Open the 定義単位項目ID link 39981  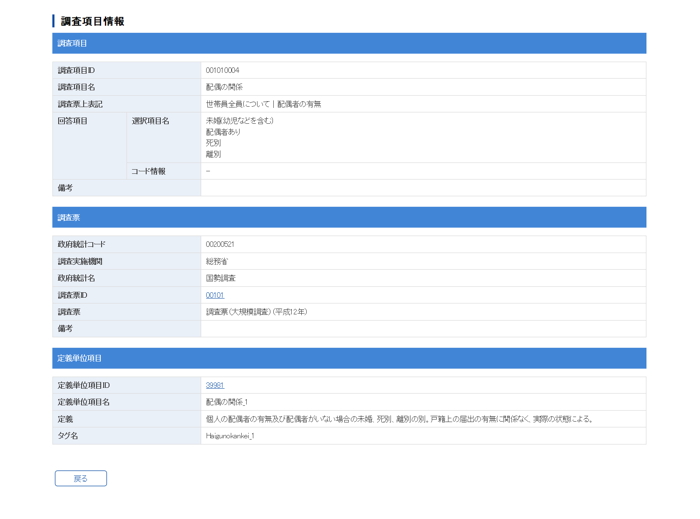point(215,385)
